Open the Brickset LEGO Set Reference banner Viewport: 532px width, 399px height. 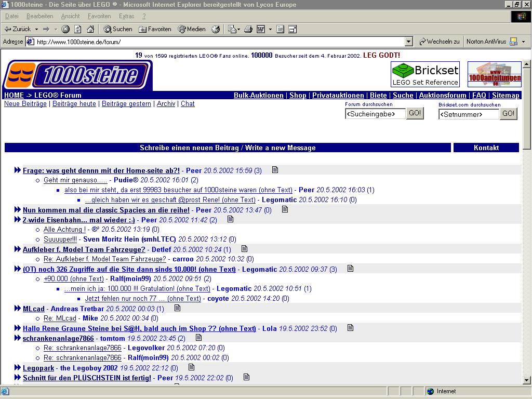coord(425,74)
